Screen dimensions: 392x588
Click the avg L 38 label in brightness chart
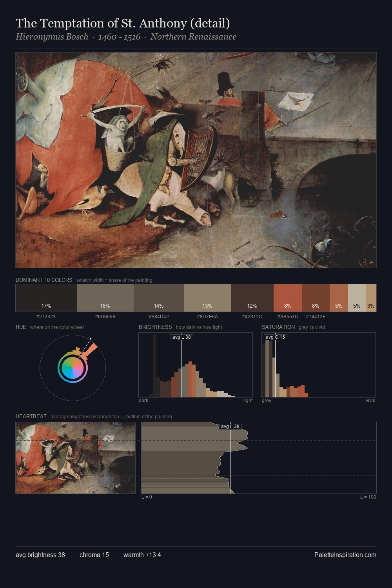[x=181, y=337]
